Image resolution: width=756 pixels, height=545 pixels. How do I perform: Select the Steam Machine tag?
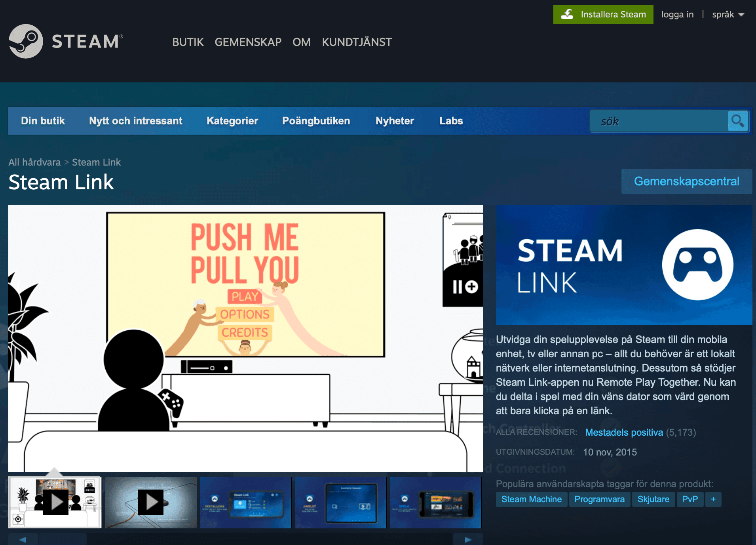click(532, 499)
